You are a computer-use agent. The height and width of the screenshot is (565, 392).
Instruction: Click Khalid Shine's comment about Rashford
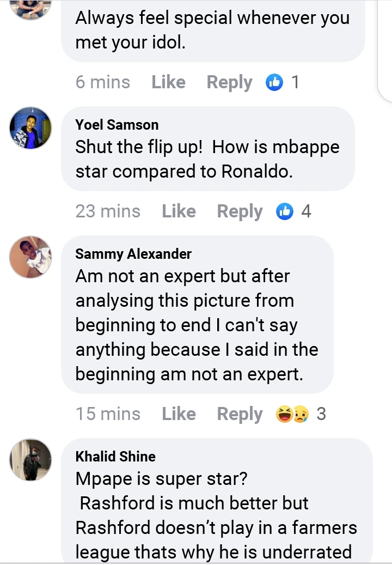216,515
